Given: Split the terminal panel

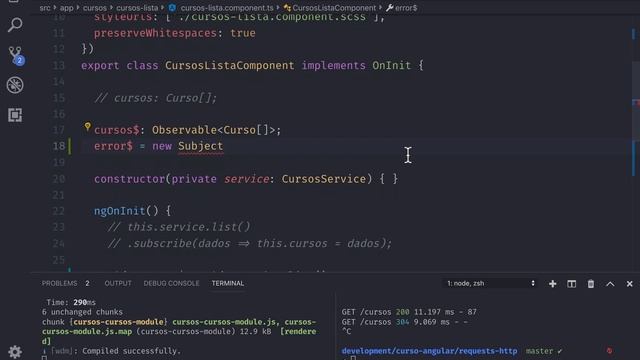Looking at the screenshot, I should pos(571,284).
